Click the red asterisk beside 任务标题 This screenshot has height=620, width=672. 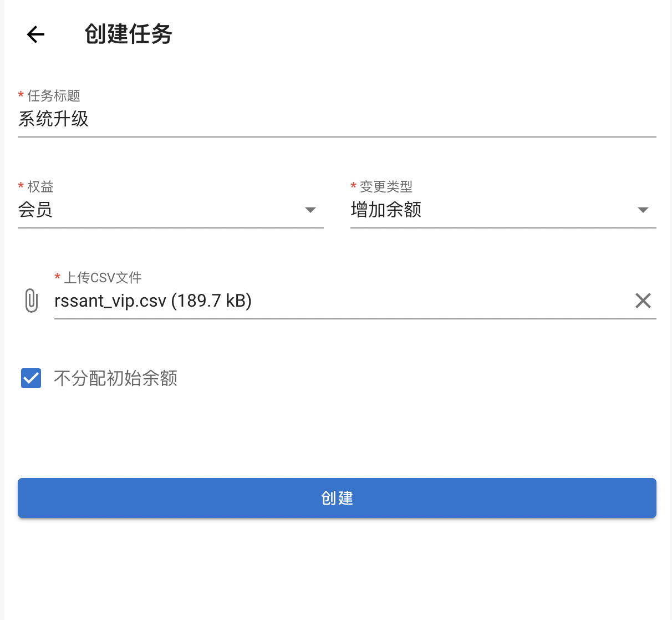click(20, 95)
